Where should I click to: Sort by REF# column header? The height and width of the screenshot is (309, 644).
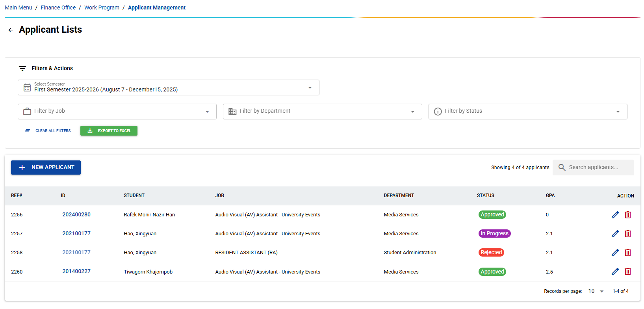click(x=17, y=195)
